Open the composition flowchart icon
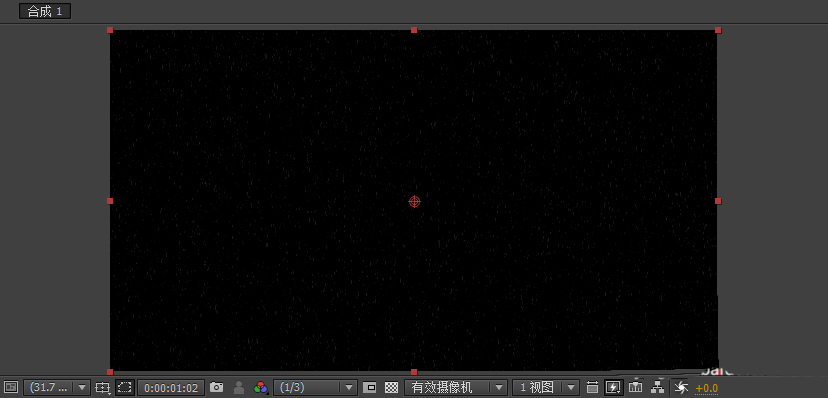828x398 pixels. pyautogui.click(x=657, y=387)
